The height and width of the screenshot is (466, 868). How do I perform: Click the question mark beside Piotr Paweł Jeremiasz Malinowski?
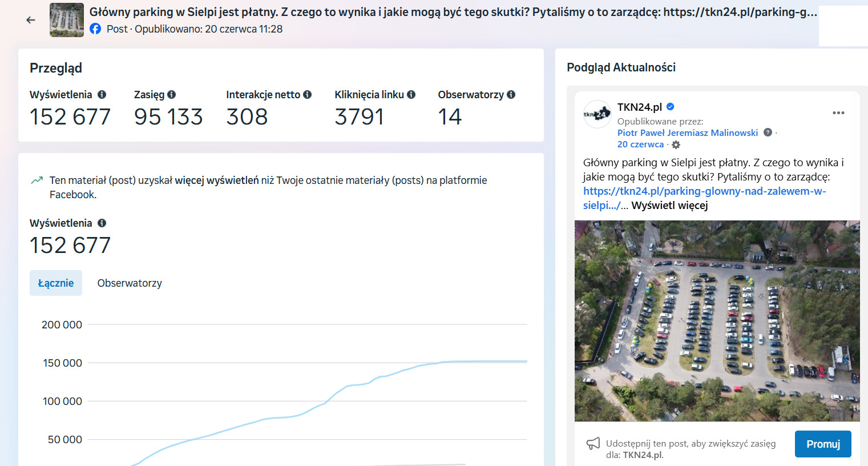pyautogui.click(x=768, y=132)
